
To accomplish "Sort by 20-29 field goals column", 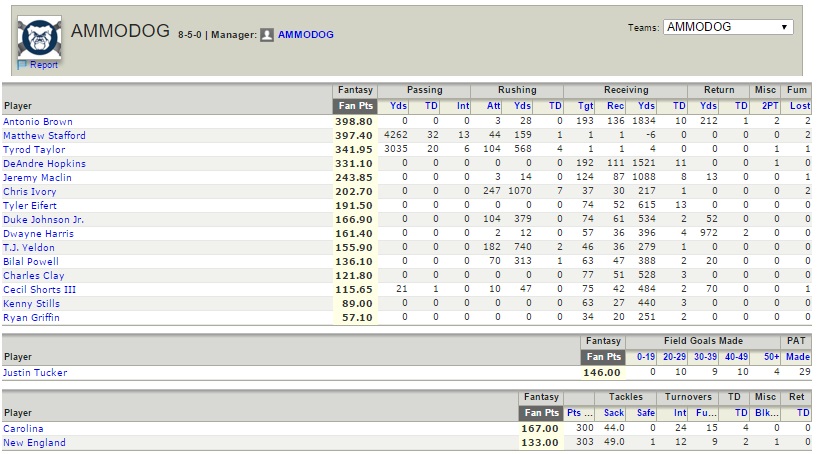I will pyautogui.click(x=674, y=357).
